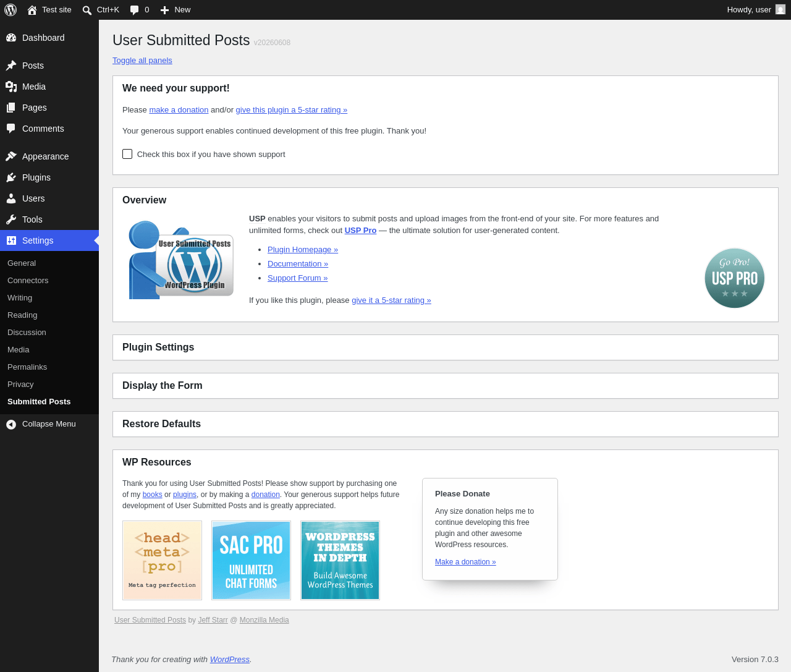The width and height of the screenshot is (791, 672).
Task: Open the plugins link in WP Resources
Action: (185, 495)
